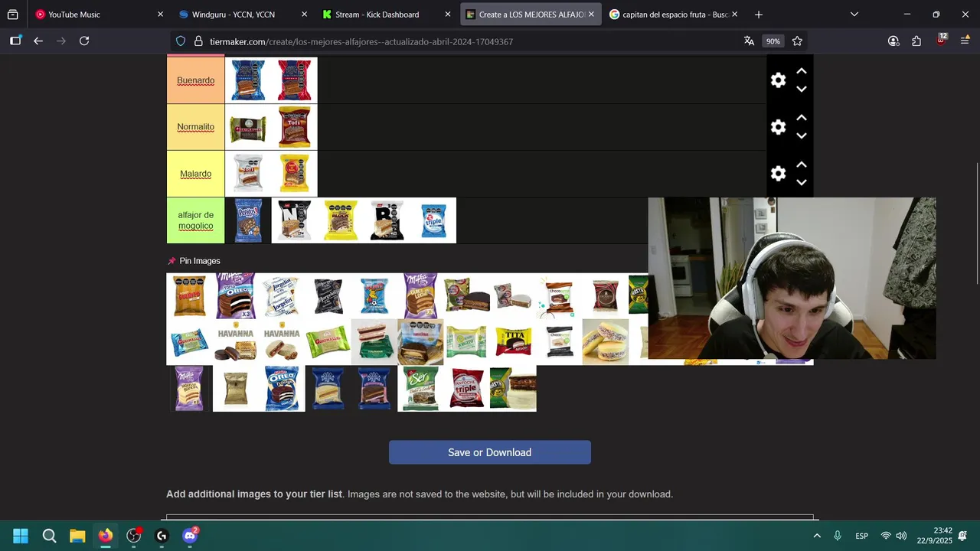Bookmark this page with star
The image size is (980, 551).
[x=797, y=41]
